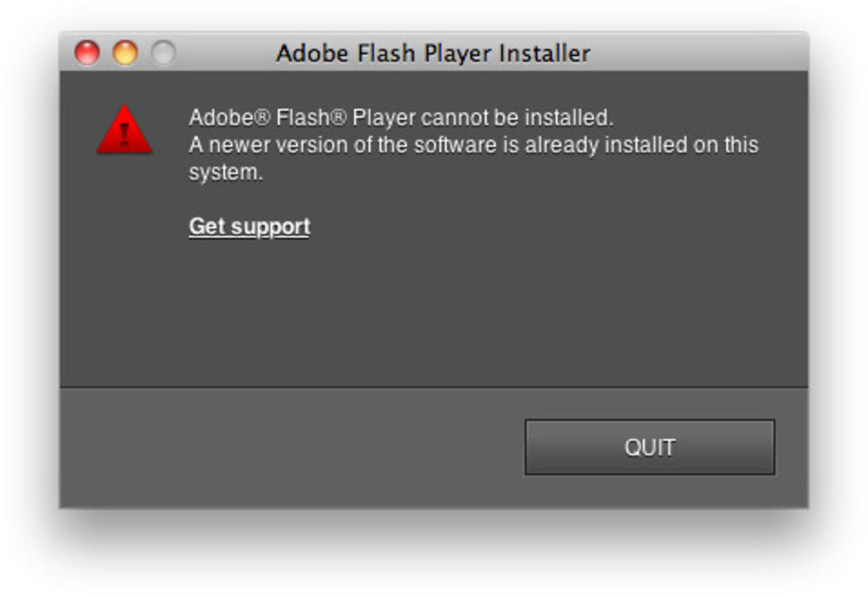Click the red close traffic light

87,51
